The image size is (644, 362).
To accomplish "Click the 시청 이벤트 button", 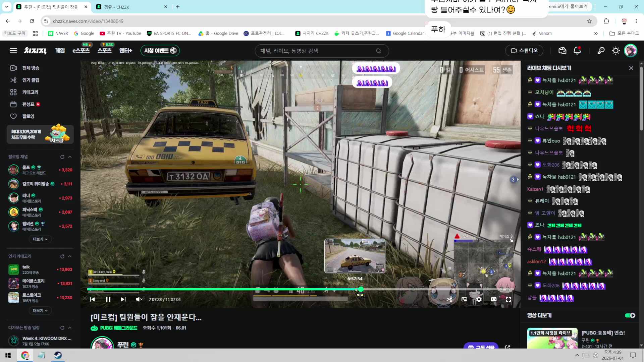I will click(x=160, y=51).
